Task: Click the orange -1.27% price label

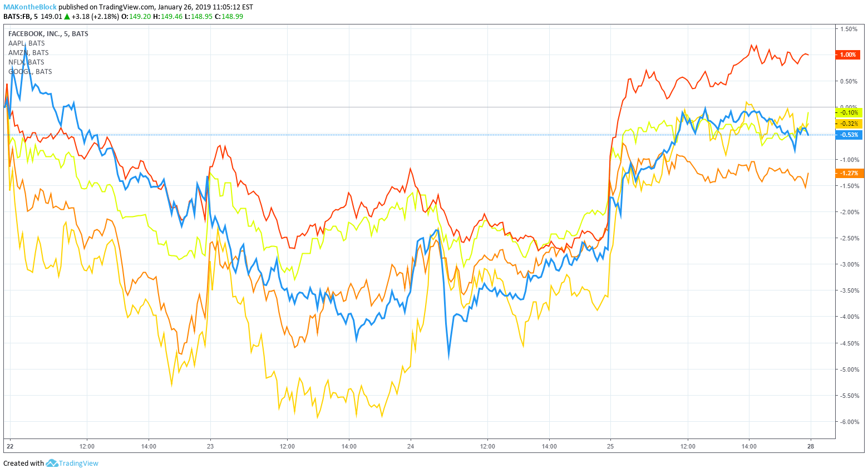Action: click(849, 173)
